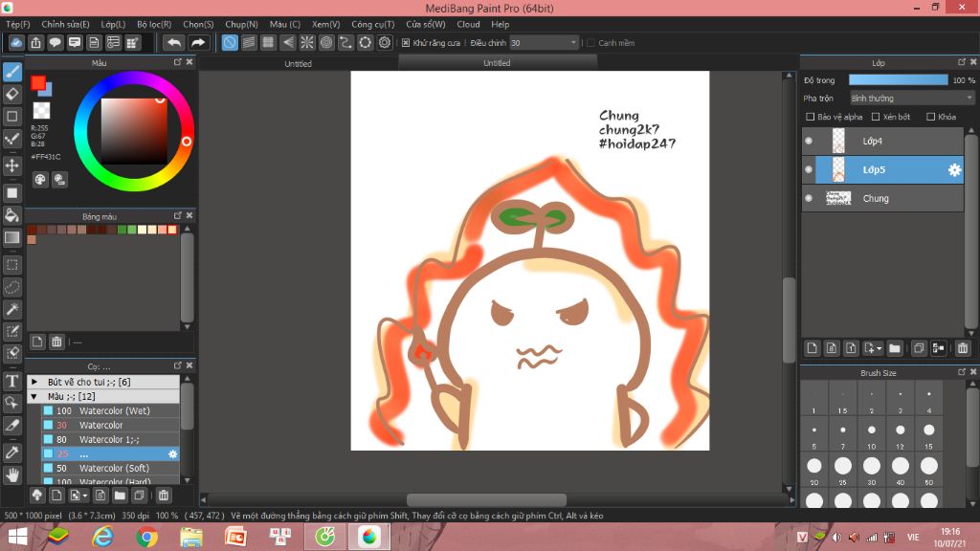The height and width of the screenshot is (551, 980).
Task: Delete layer using the Lớp panel trash icon
Action: click(x=963, y=348)
